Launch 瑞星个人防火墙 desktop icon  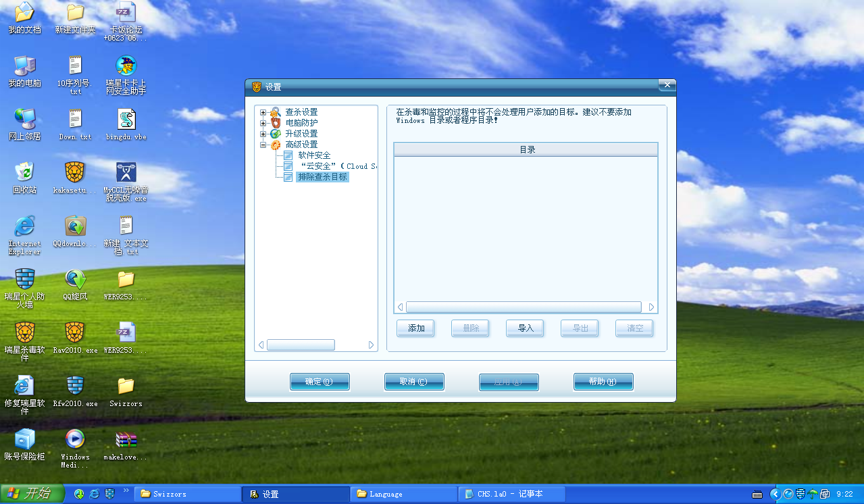[24, 288]
